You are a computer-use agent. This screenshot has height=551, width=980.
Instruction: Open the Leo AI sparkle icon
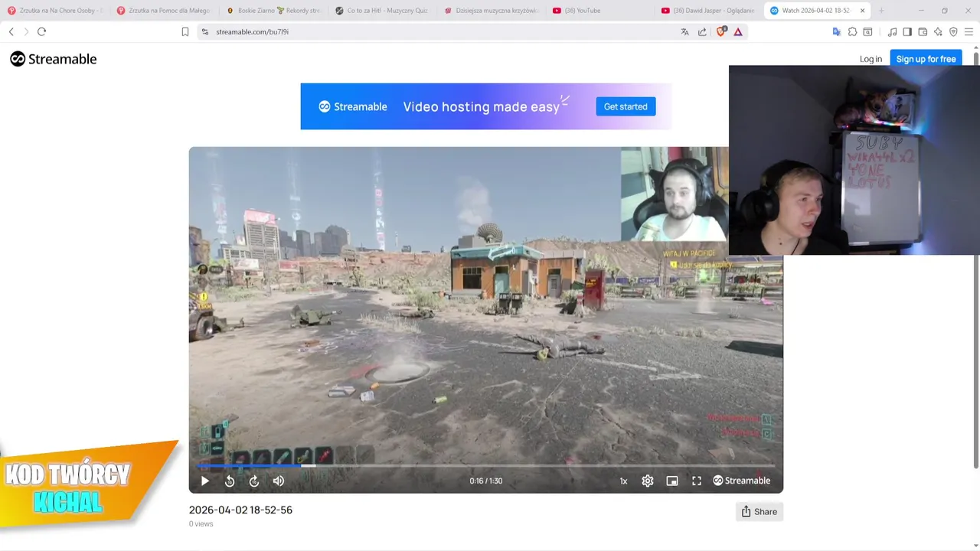coord(938,31)
